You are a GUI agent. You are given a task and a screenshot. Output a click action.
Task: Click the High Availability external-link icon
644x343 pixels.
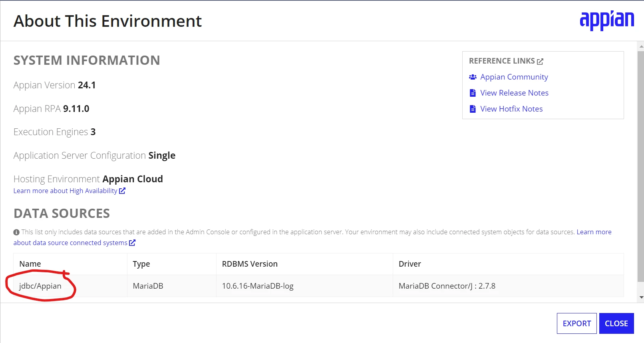click(x=122, y=191)
